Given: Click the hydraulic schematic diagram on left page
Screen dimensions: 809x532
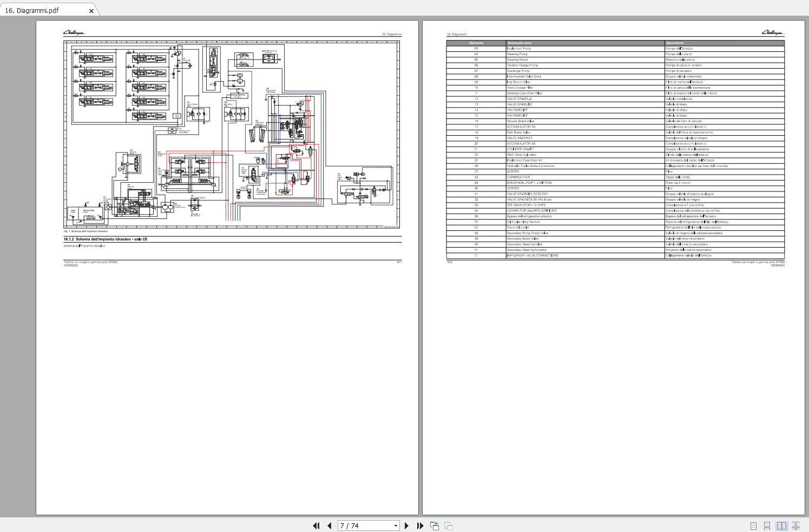Looking at the screenshot, I should click(x=232, y=135).
